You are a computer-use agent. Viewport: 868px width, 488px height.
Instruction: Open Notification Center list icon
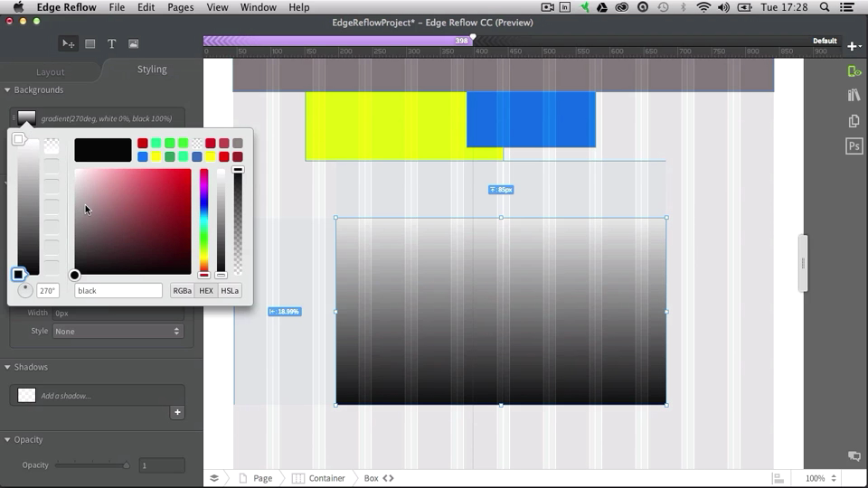point(846,7)
